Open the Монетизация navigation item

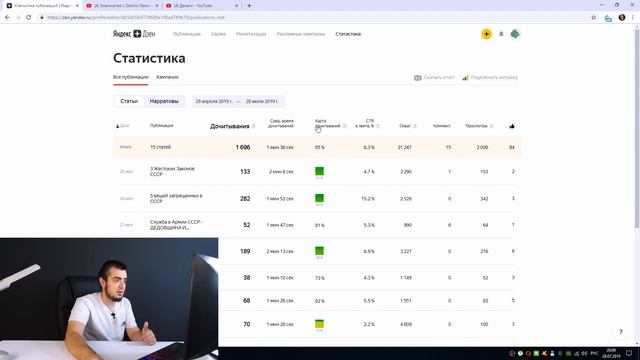[x=251, y=34]
